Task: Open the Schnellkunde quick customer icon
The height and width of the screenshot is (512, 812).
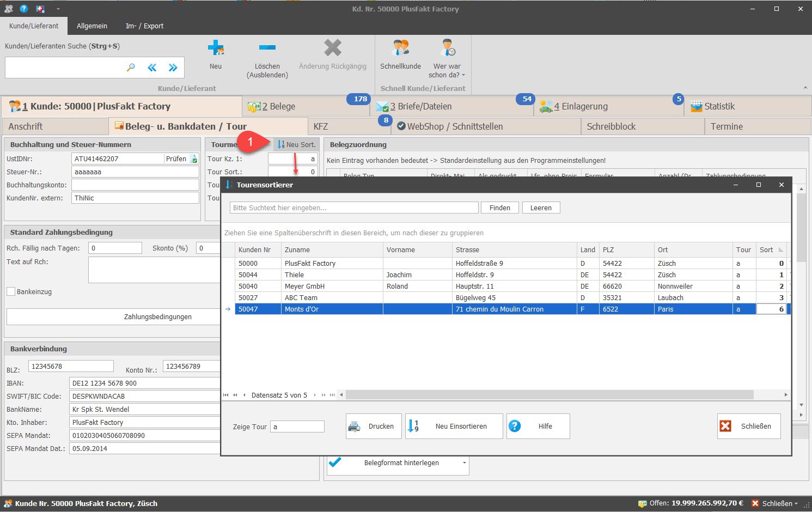Action: point(400,48)
